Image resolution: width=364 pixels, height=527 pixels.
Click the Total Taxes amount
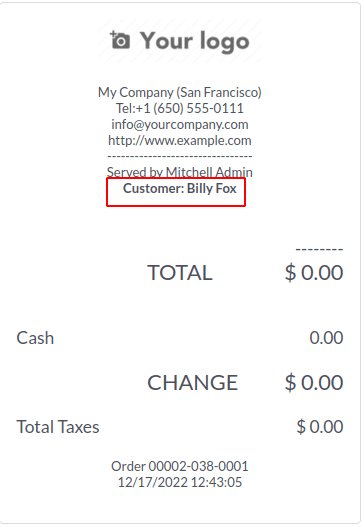(x=320, y=427)
